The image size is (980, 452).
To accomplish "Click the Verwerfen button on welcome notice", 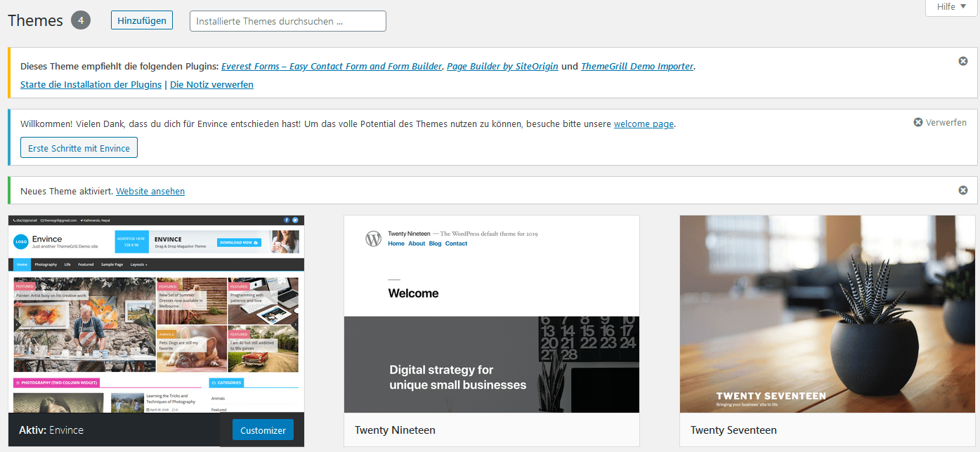I will point(940,122).
